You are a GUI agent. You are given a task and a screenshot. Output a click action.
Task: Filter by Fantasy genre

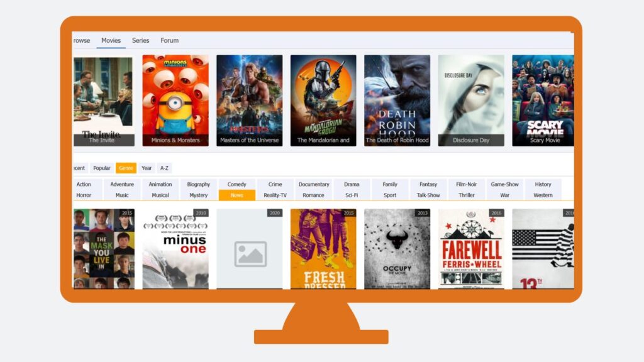click(428, 184)
